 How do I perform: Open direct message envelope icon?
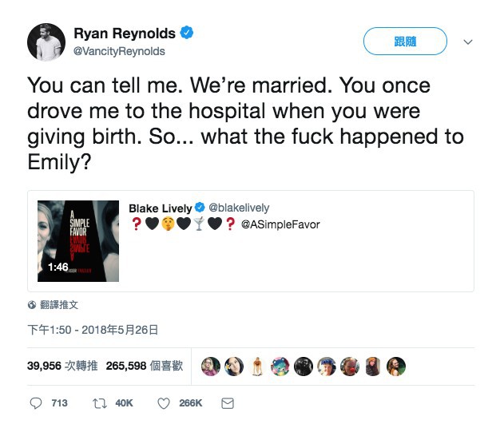pyautogui.click(x=228, y=403)
